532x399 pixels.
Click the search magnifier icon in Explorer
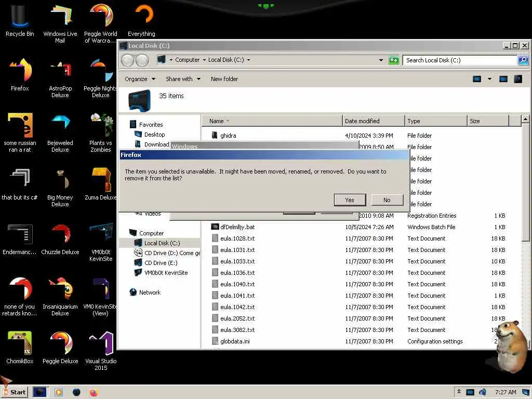523,60
